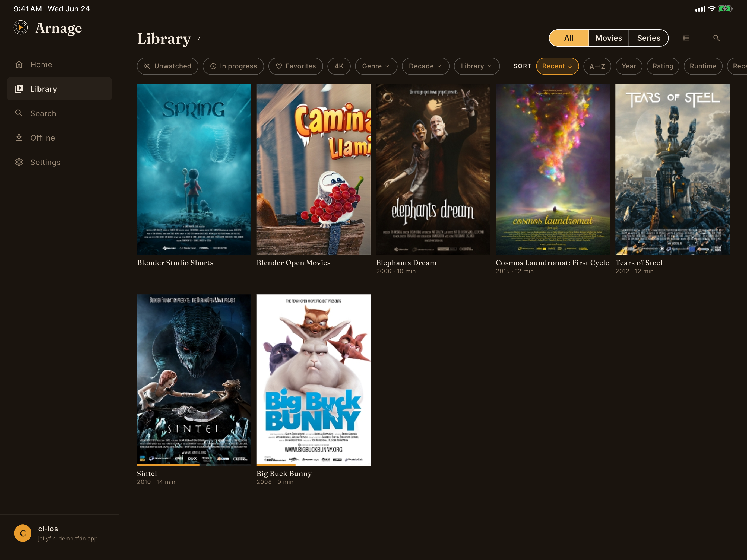Open Cosmos Laundromat: First Cycle title
Screen dimensions: 747x560
click(x=552, y=263)
